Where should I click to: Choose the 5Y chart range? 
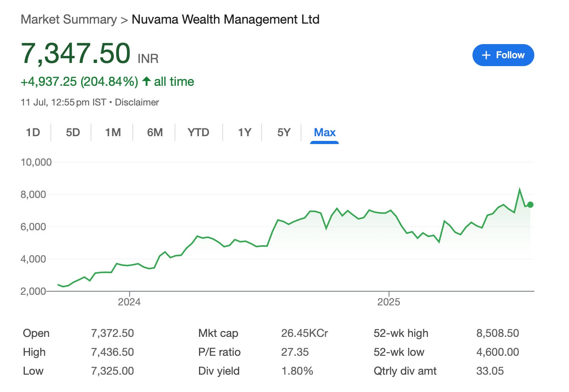(284, 132)
